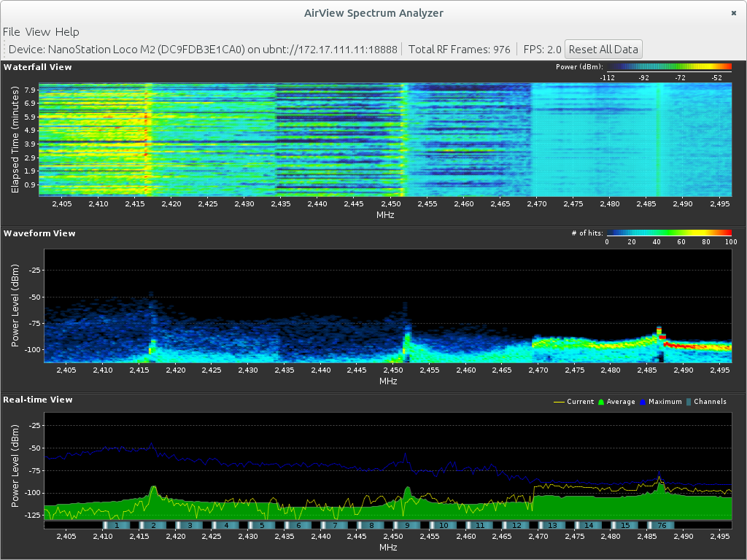The image size is (747, 560).
Task: Click the Channels legend icon
Action: [x=687, y=402]
